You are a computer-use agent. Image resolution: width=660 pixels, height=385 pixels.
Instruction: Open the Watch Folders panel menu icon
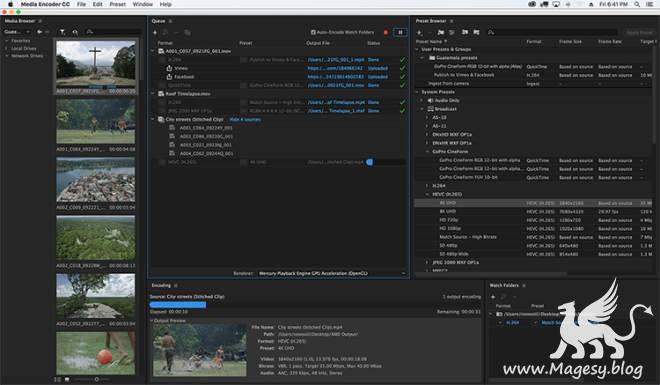pyautogui.click(x=524, y=285)
